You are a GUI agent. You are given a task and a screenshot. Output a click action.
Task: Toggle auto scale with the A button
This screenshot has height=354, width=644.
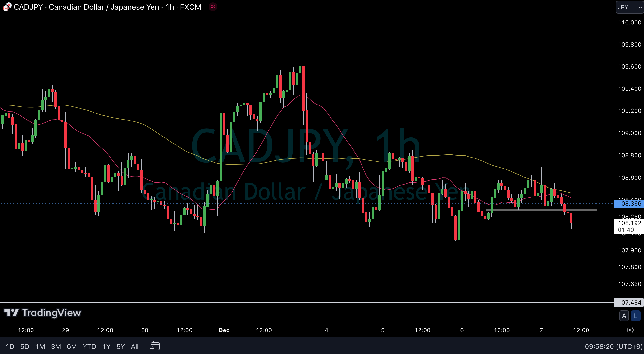[624, 316]
